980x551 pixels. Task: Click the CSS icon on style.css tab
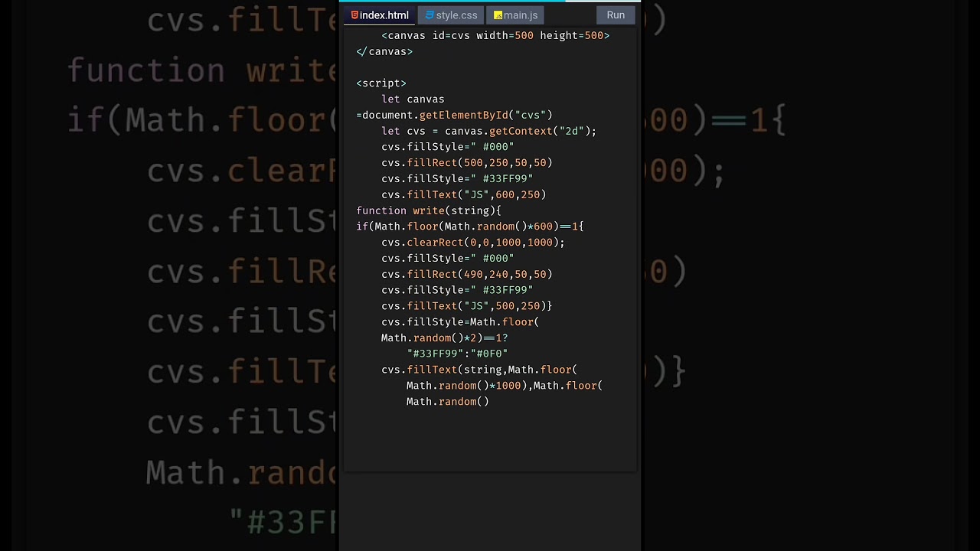430,15
